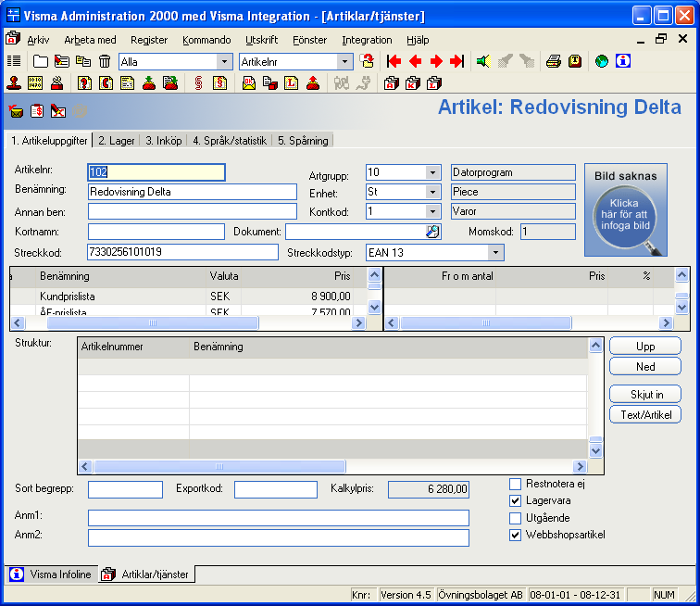
Task: Switch to the 4. Språk/statistik tab
Action: pos(230,141)
